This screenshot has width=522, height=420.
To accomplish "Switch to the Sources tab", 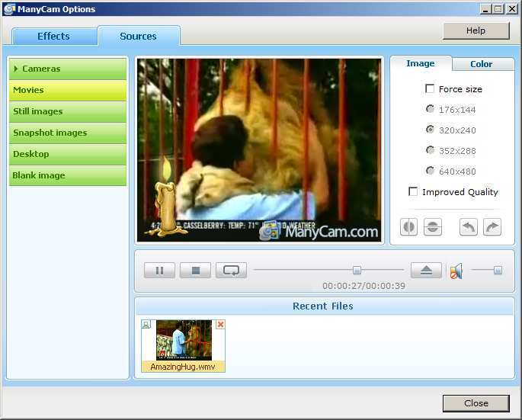I will [x=139, y=36].
